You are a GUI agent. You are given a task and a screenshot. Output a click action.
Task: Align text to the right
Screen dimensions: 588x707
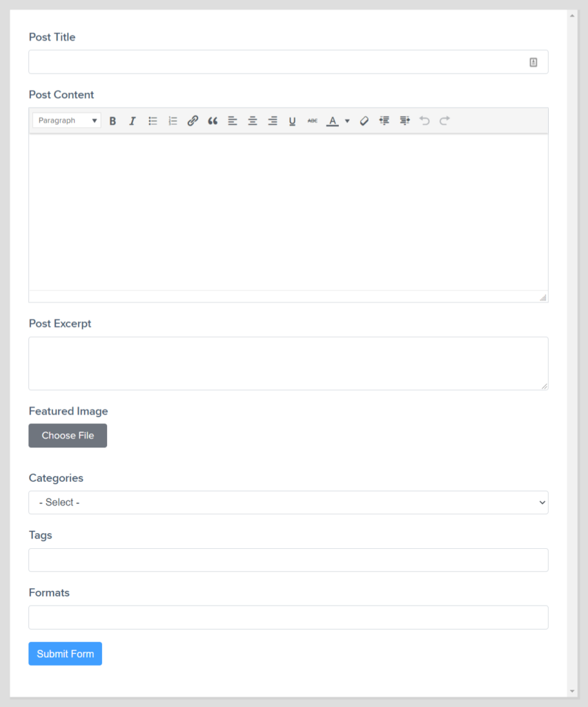coord(273,121)
